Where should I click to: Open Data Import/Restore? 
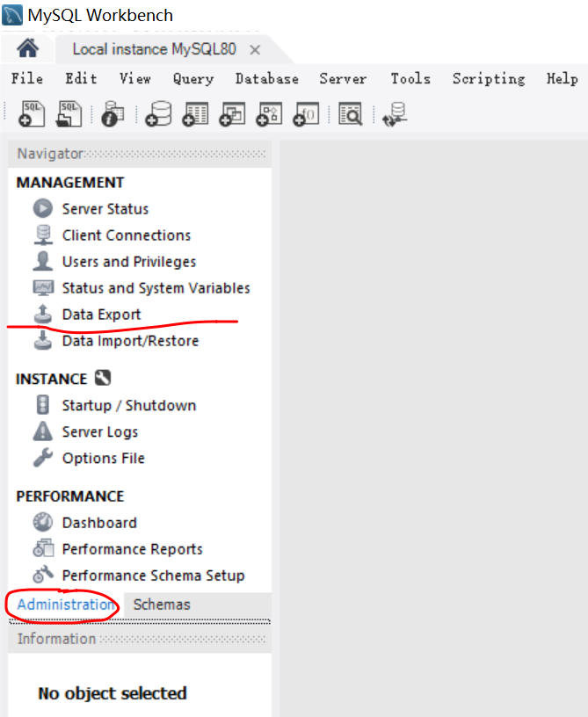(x=130, y=341)
